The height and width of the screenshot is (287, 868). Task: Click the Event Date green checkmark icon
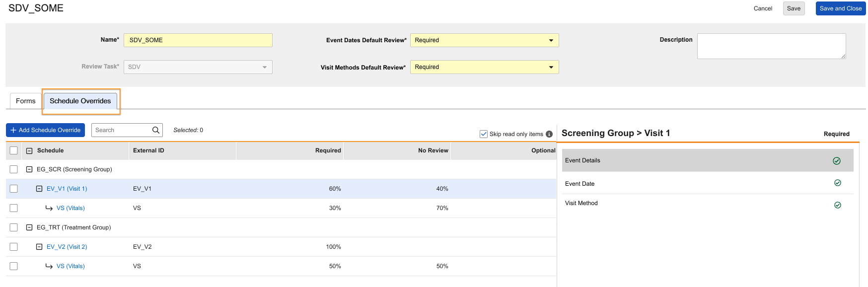point(838,183)
